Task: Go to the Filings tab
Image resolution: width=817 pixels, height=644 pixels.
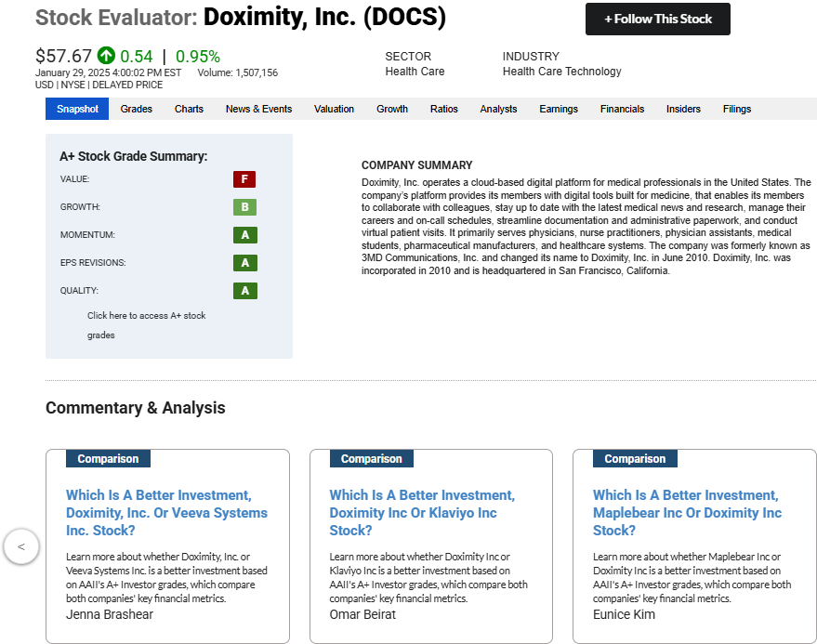Action: (737, 109)
